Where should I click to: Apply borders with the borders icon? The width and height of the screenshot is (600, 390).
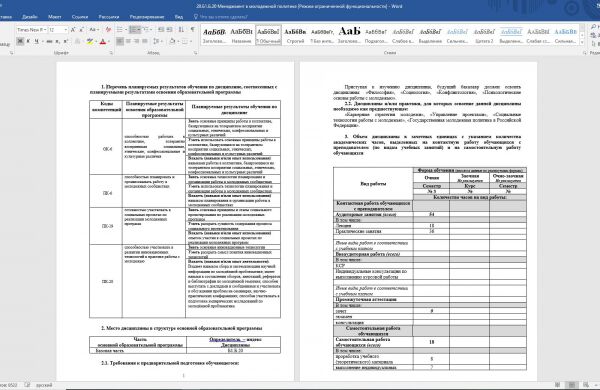(x=184, y=41)
